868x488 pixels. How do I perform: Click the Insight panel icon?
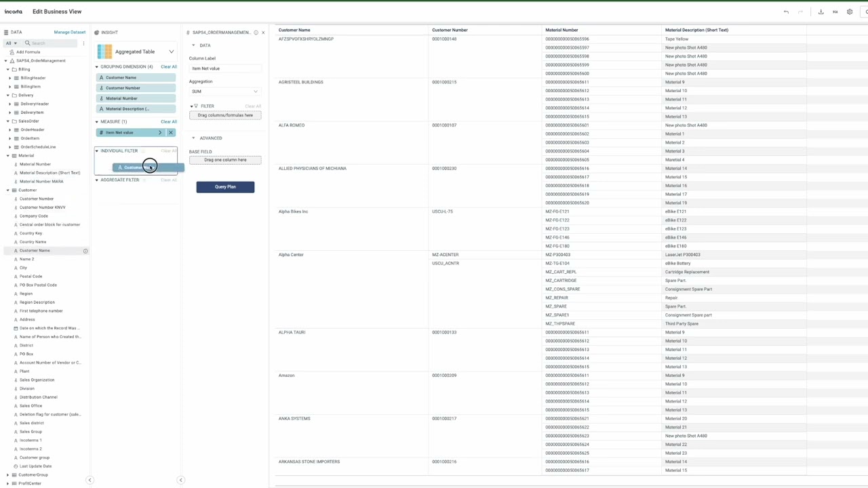pos(97,33)
